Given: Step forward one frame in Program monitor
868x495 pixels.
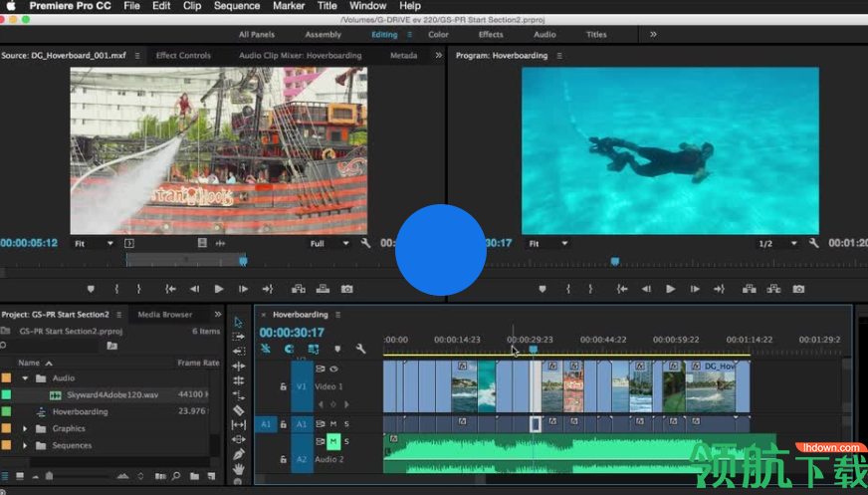Looking at the screenshot, I should tap(695, 289).
